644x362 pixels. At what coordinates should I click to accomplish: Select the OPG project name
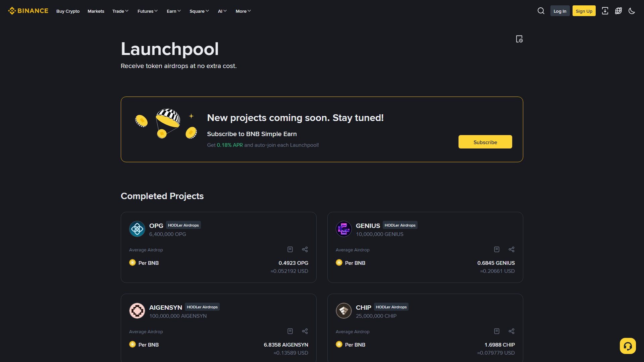(156, 226)
